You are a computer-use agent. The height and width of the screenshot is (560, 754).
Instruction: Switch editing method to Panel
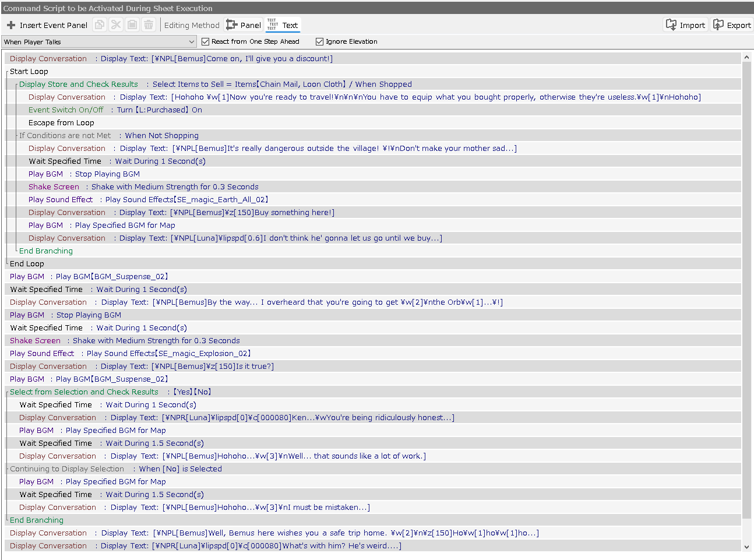(244, 25)
